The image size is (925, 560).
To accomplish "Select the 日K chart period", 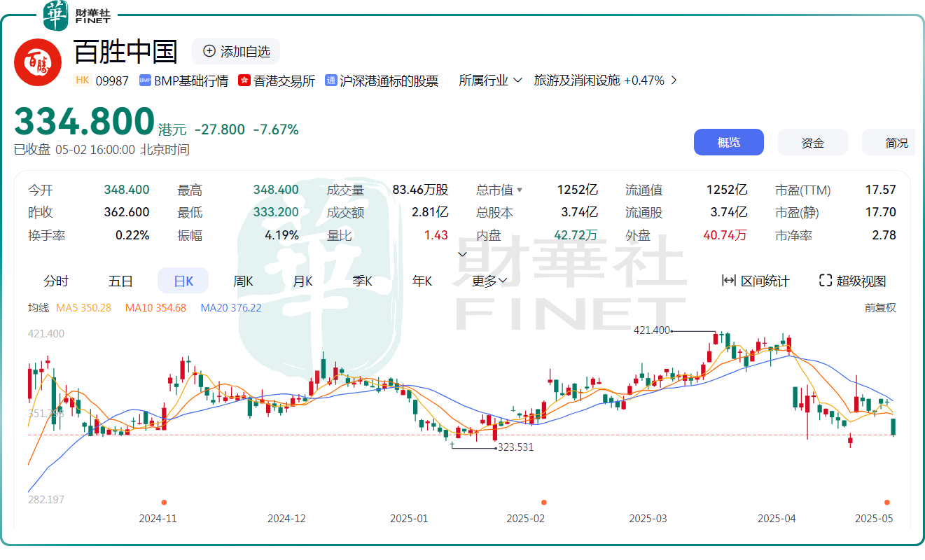I will [x=183, y=281].
